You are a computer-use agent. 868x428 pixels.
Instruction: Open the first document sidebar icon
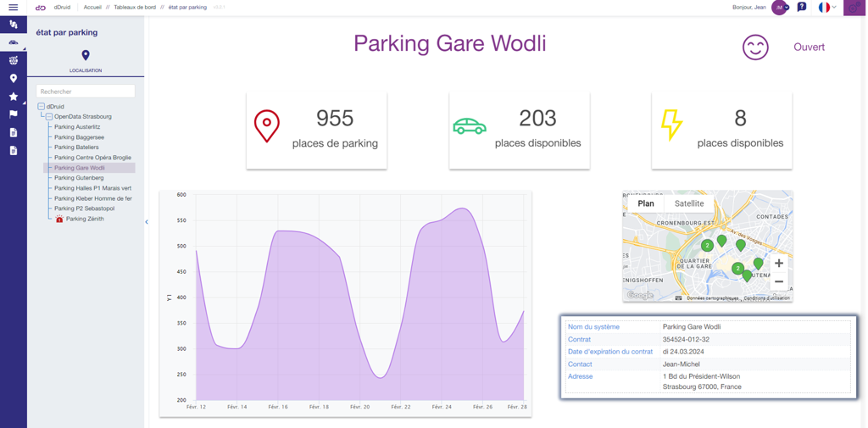(x=14, y=132)
